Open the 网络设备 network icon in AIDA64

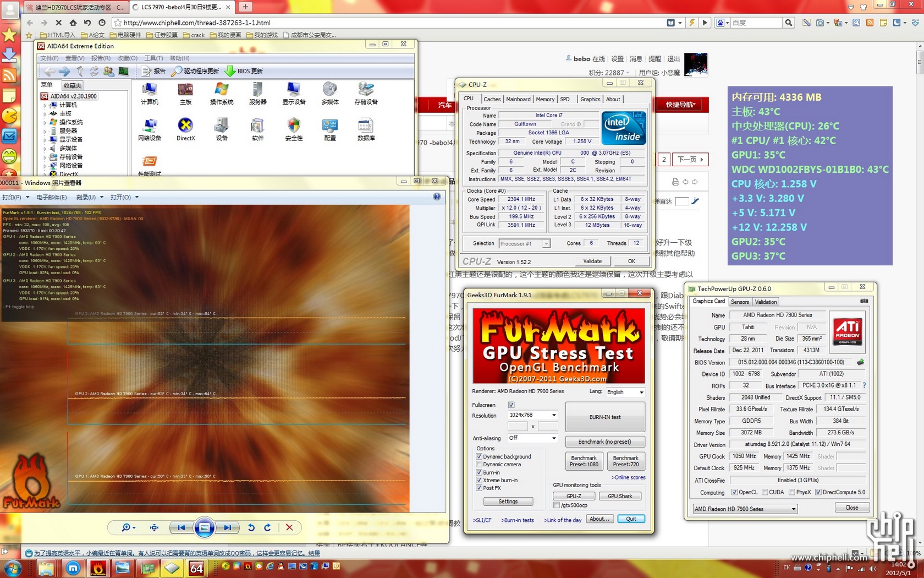tap(149, 130)
